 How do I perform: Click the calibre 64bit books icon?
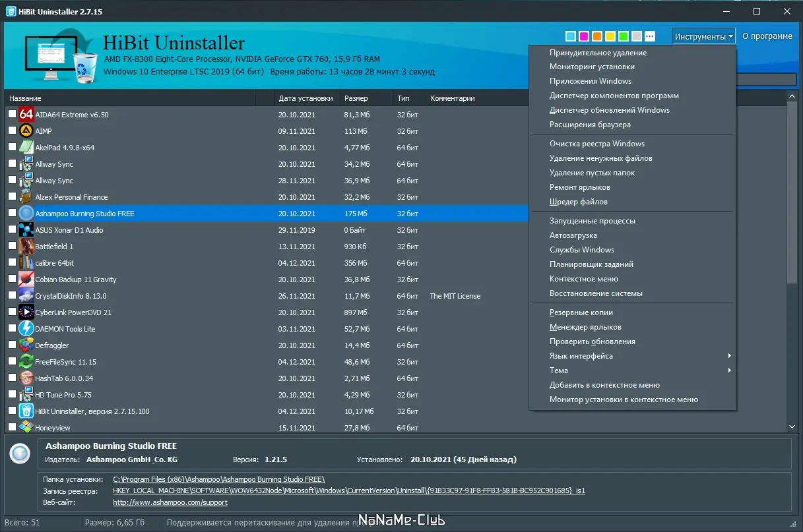[x=26, y=262]
